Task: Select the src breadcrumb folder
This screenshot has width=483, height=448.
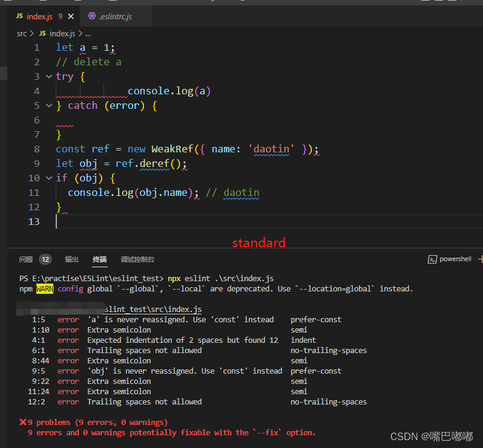Action: [x=22, y=33]
